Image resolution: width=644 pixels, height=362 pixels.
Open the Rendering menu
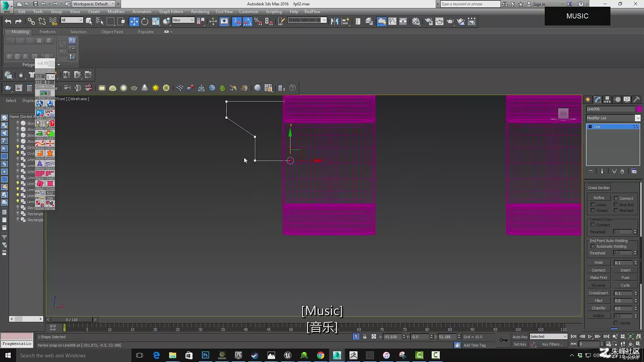(x=200, y=12)
